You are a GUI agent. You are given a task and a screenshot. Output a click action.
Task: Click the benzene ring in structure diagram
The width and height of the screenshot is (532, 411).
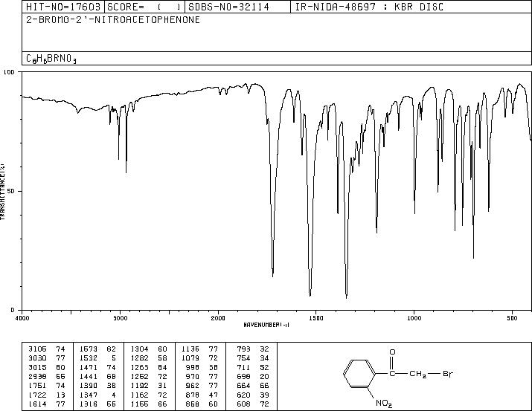point(359,374)
